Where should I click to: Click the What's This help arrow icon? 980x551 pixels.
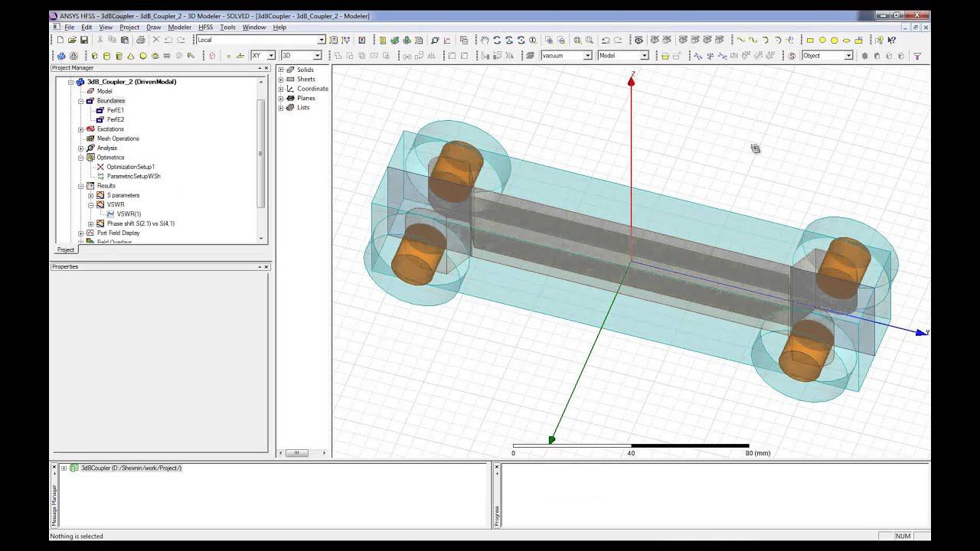pos(891,40)
